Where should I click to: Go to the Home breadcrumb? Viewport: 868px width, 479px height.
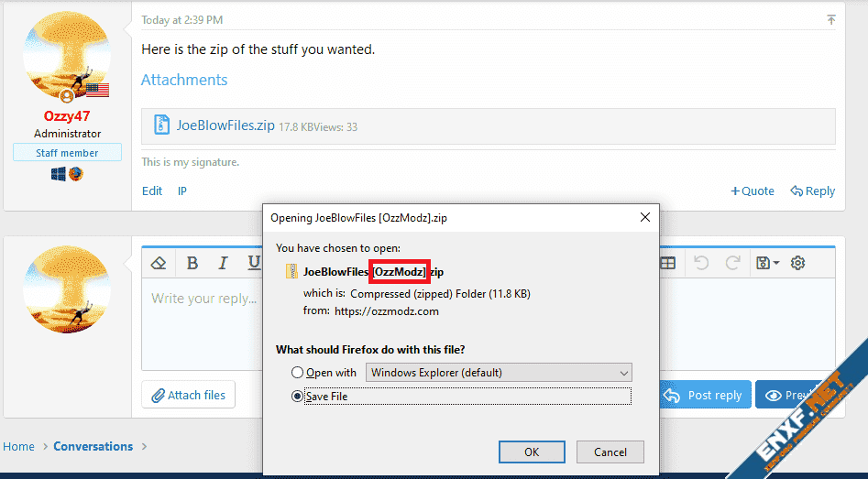tap(18, 447)
